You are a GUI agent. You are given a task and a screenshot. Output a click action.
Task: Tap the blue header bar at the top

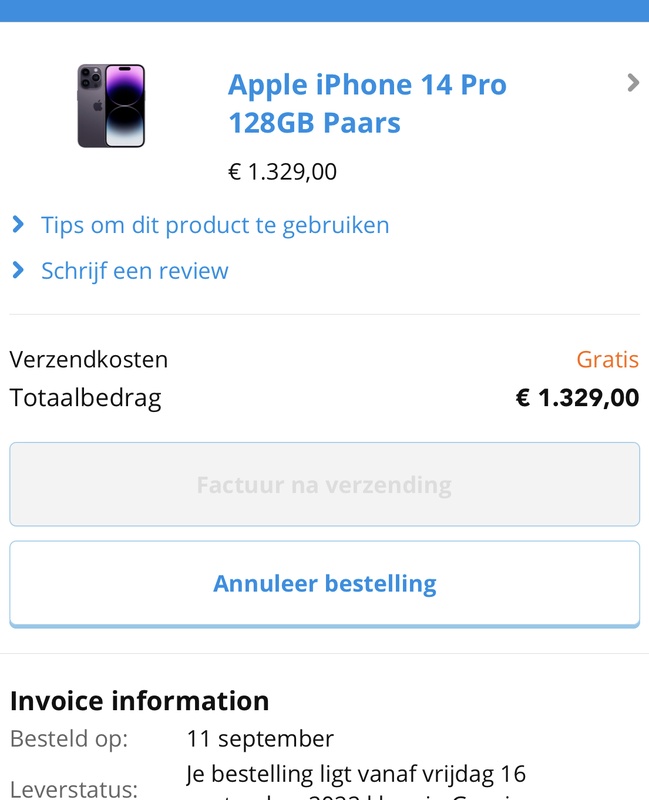coord(324,10)
